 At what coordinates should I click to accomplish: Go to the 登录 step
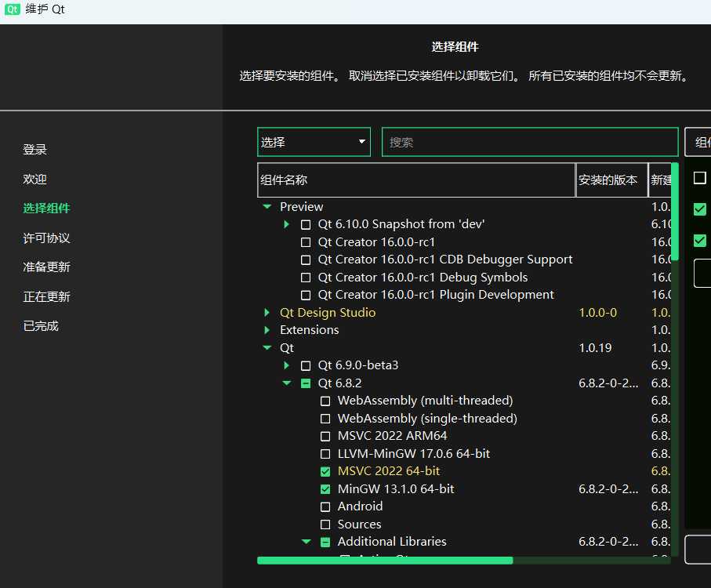(35, 149)
